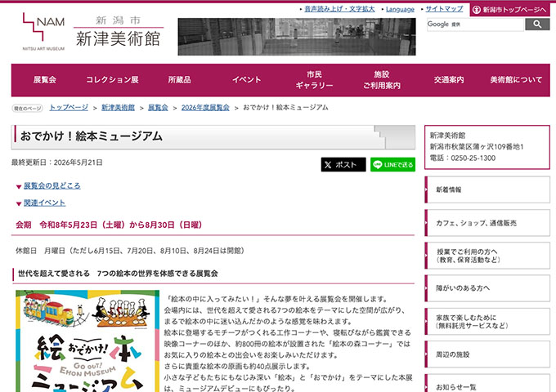Open 障がいのある方へ sidebar item

coord(487,288)
